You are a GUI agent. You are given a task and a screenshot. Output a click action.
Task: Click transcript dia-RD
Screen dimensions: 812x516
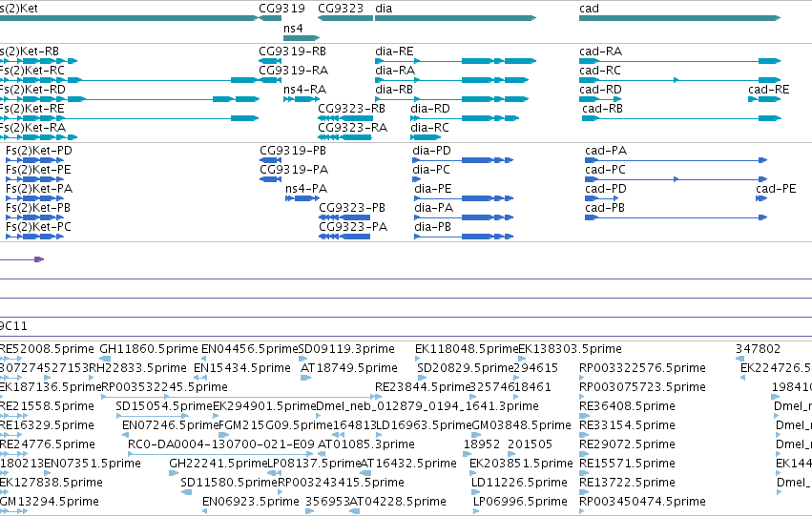tap(465, 118)
